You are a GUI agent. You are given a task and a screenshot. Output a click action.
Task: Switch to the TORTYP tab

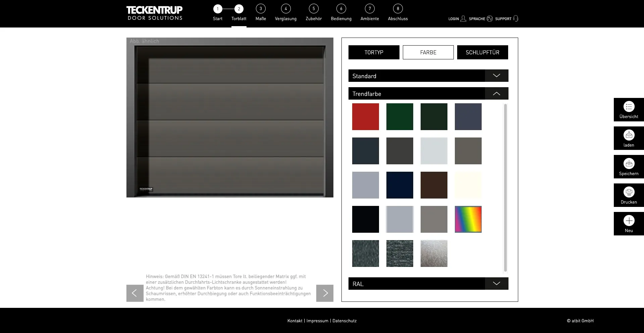tap(374, 52)
